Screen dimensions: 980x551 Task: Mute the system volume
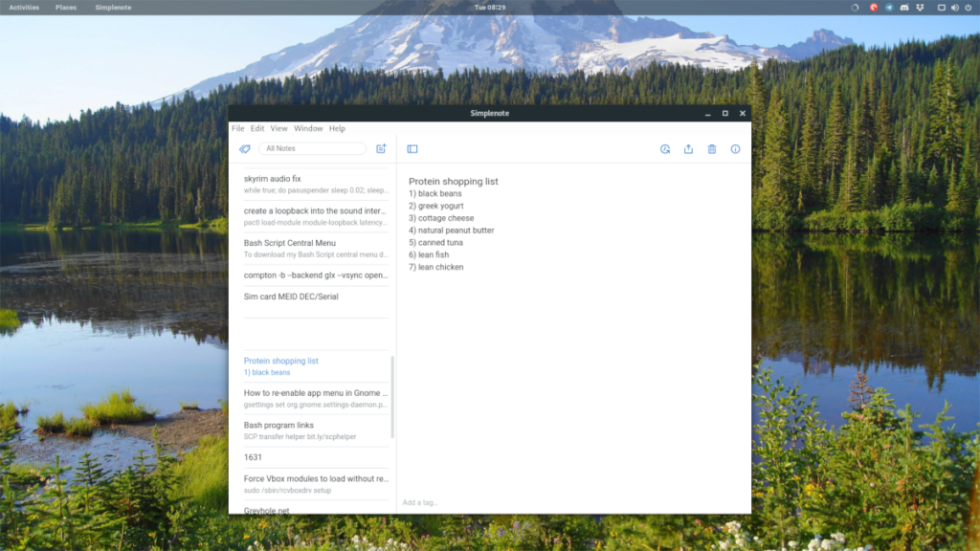[955, 7]
